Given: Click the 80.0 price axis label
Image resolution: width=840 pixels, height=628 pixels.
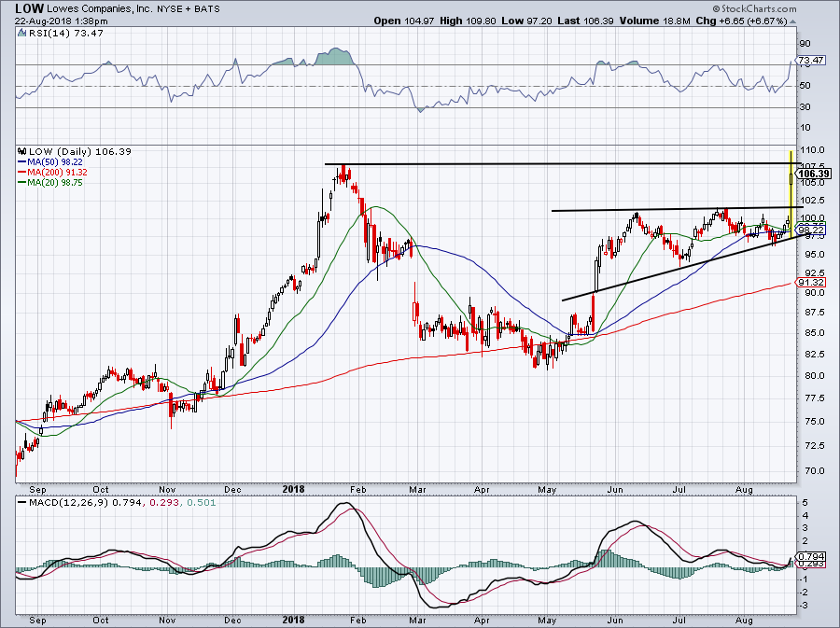Looking at the screenshot, I should [x=812, y=376].
